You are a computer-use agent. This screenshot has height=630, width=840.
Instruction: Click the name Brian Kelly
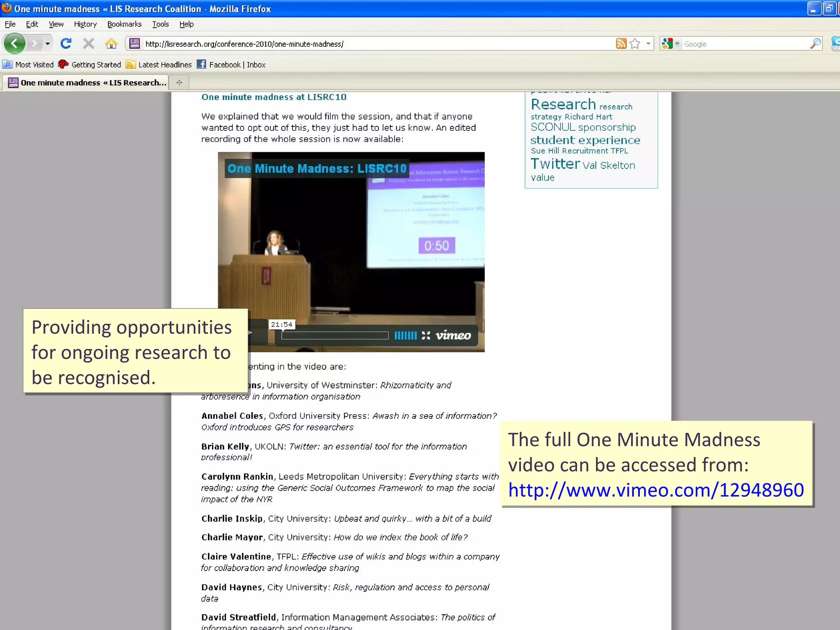(x=225, y=446)
